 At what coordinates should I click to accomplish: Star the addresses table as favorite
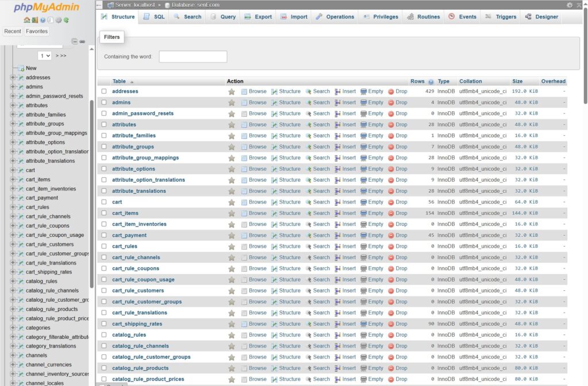pos(231,92)
